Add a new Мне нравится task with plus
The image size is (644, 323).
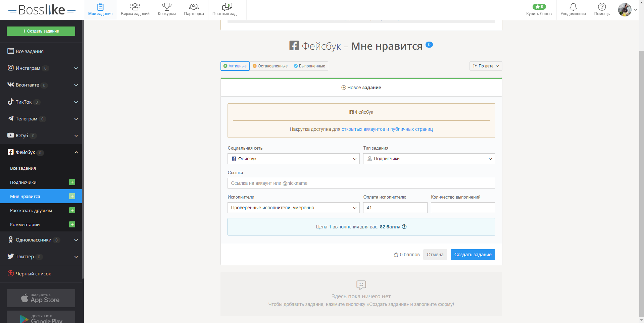[x=72, y=196]
